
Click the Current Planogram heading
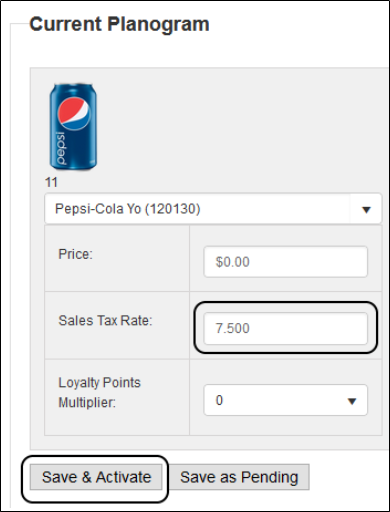pyautogui.click(x=119, y=24)
